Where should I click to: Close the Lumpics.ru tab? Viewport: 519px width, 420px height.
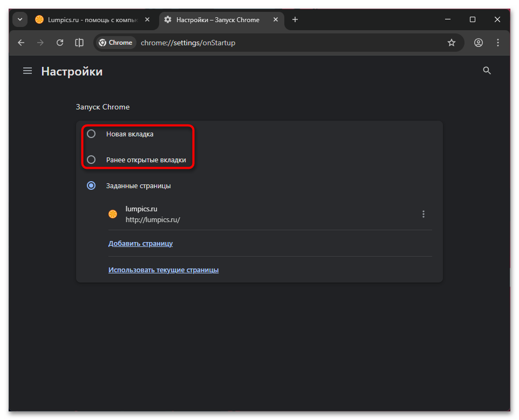(148, 20)
